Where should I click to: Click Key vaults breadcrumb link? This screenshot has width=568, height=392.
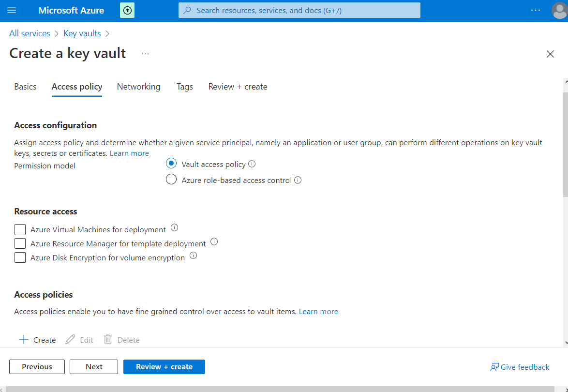coord(82,33)
